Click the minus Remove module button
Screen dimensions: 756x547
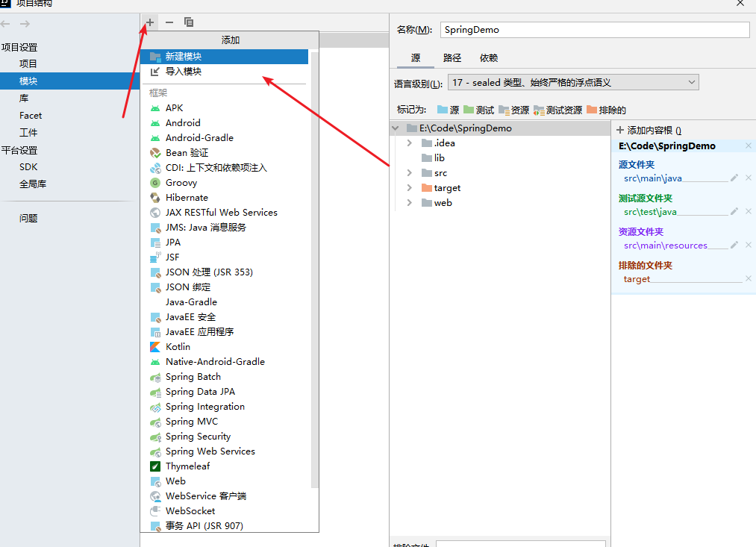[x=169, y=22]
